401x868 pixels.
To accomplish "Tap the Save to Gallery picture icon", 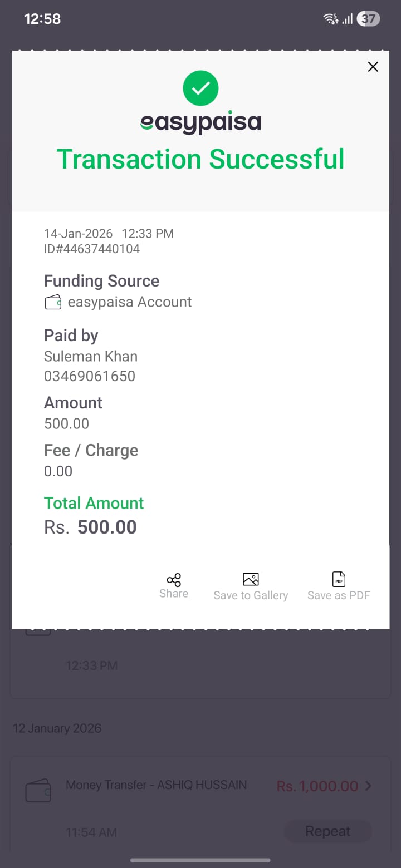I will point(251,579).
